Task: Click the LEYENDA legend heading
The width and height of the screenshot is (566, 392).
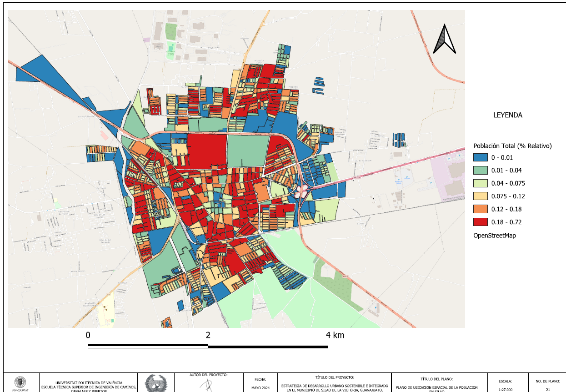Action: (508, 116)
